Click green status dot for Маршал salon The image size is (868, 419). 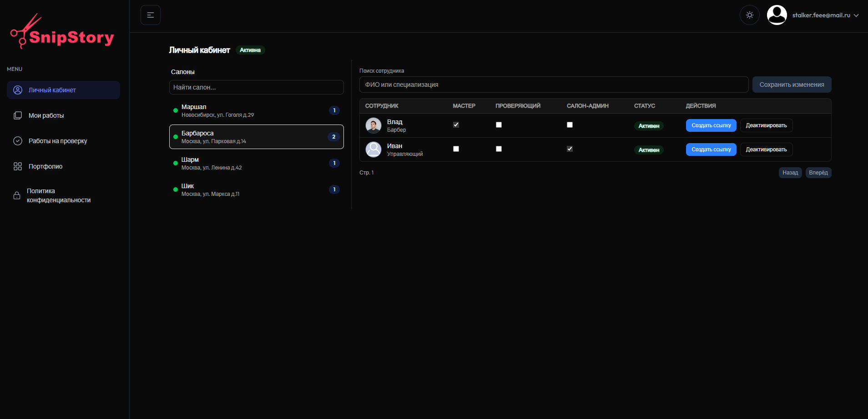[176, 110]
